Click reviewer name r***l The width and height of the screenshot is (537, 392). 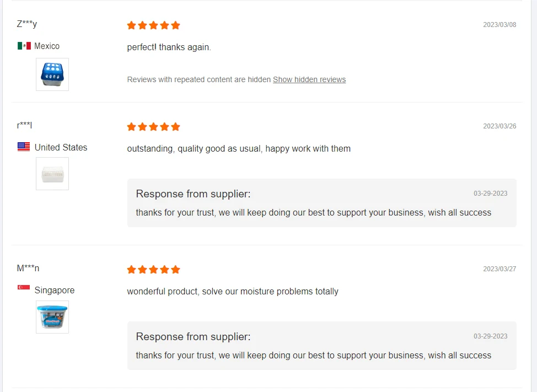[x=25, y=125]
